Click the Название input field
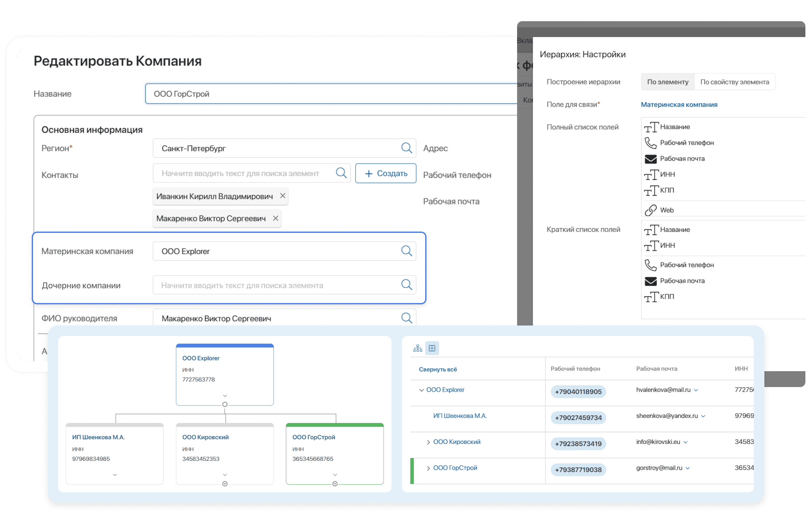The image size is (812, 524). pos(330,94)
